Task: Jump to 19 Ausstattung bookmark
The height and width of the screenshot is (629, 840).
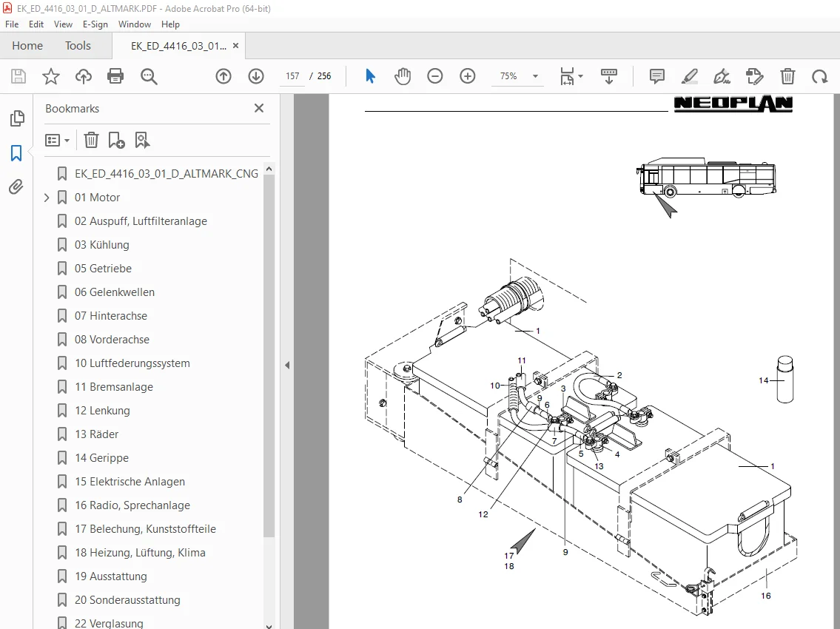Action: point(110,576)
